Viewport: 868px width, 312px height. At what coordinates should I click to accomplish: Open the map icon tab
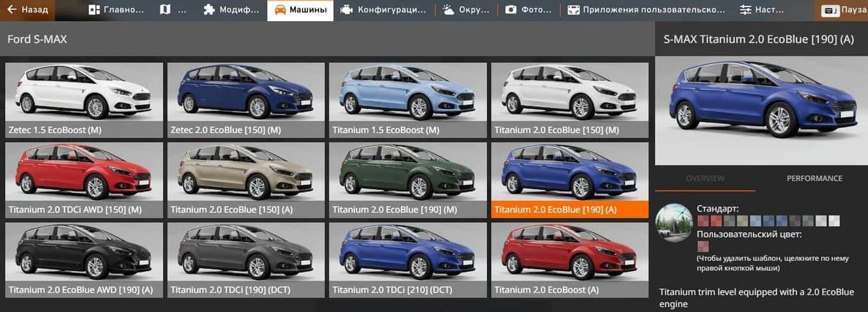click(x=166, y=10)
